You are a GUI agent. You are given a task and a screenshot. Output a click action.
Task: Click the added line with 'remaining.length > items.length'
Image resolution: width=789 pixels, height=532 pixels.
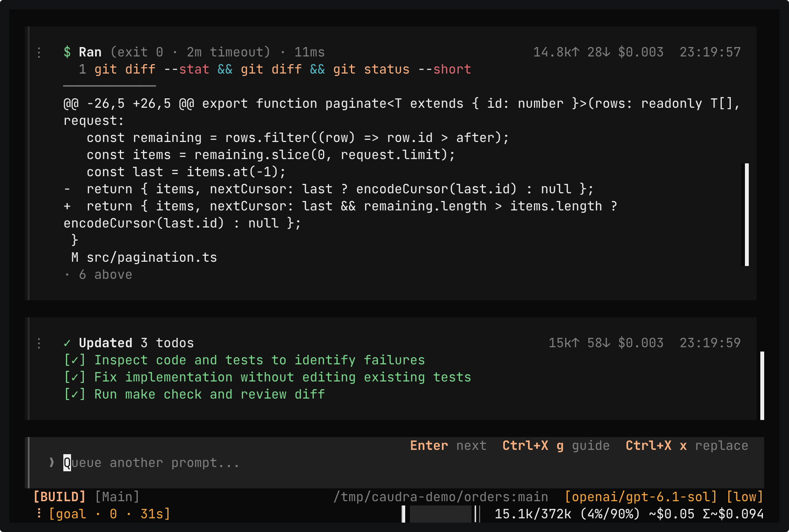click(341, 215)
